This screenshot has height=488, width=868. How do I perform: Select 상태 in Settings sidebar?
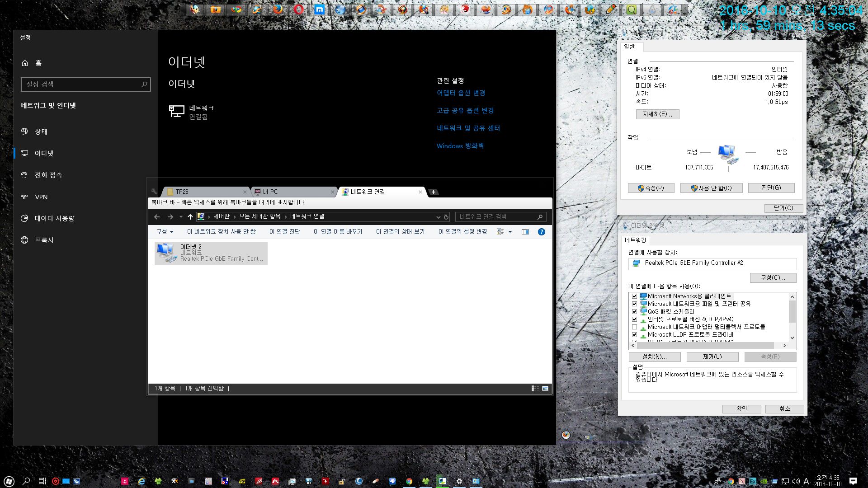tap(85, 131)
